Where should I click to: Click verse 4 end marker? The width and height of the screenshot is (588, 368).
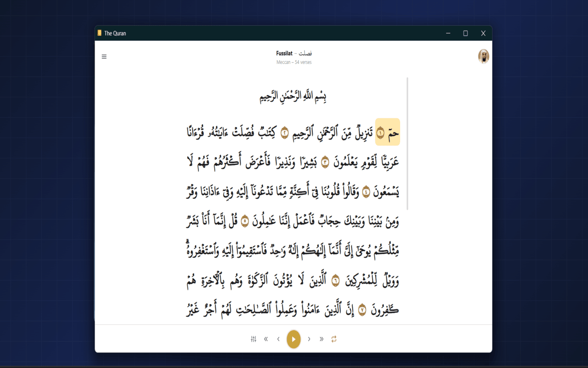point(366,192)
